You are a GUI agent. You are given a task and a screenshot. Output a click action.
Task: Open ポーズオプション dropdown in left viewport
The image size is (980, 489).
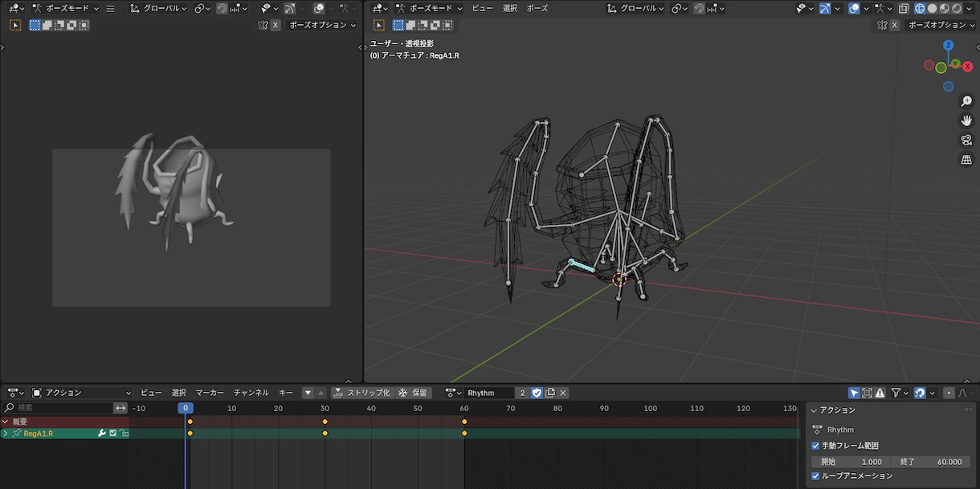(x=322, y=25)
